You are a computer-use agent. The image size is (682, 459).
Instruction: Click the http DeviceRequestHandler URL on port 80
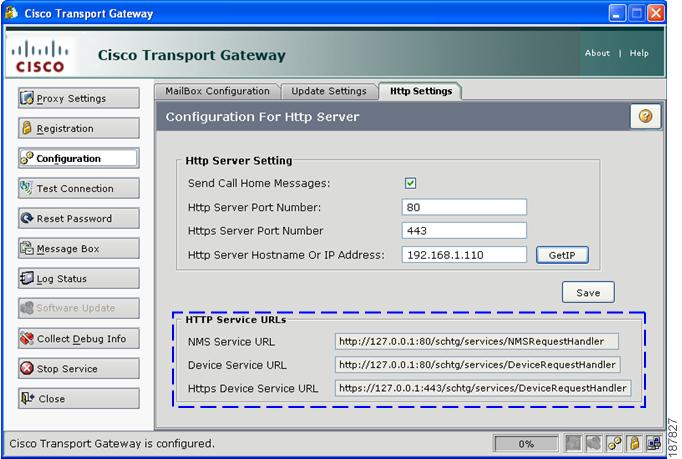[x=478, y=365]
